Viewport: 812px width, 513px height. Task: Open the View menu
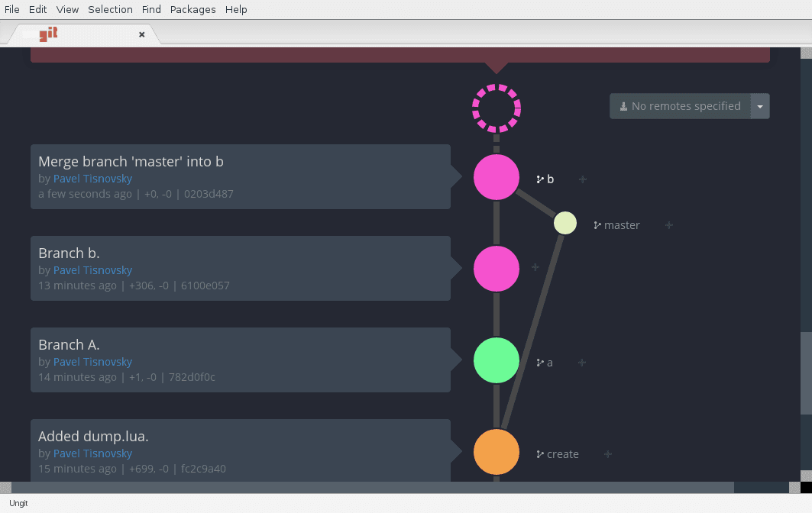tap(67, 9)
